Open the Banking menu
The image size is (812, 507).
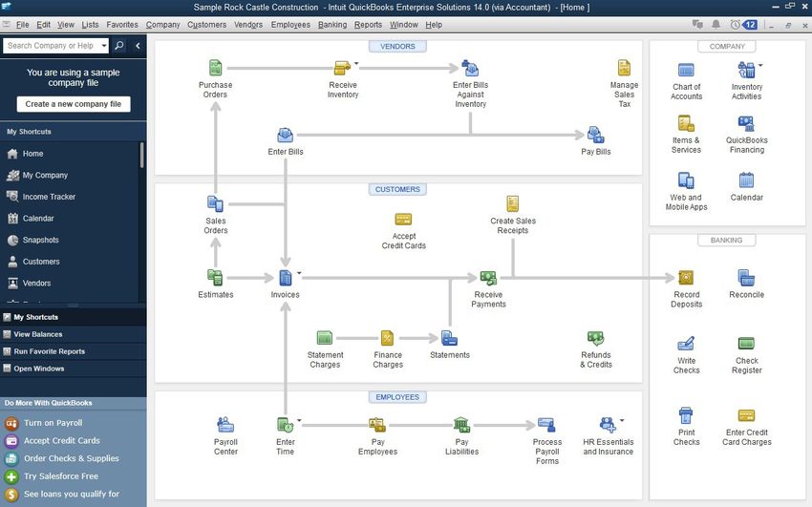click(x=332, y=24)
